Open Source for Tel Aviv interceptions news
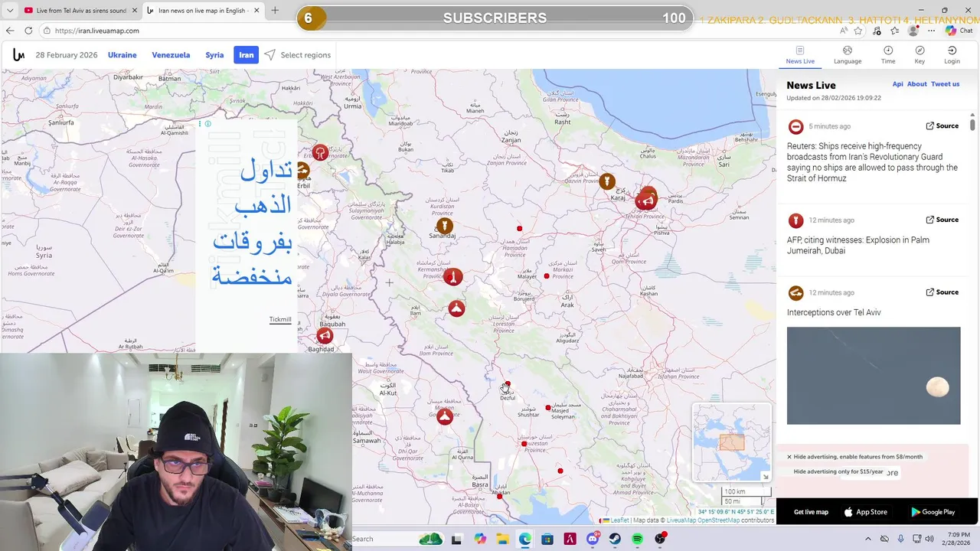 click(942, 292)
